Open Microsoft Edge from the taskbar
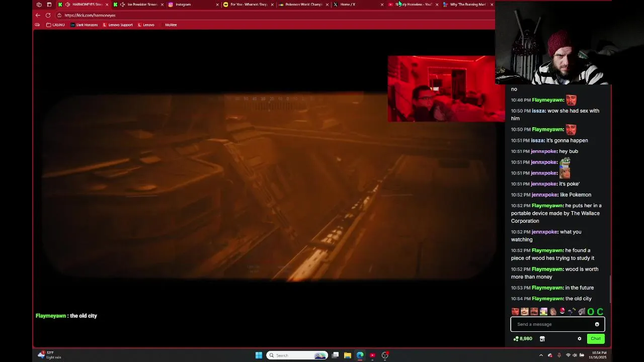Screen dimensions: 644x362 [360, 355]
